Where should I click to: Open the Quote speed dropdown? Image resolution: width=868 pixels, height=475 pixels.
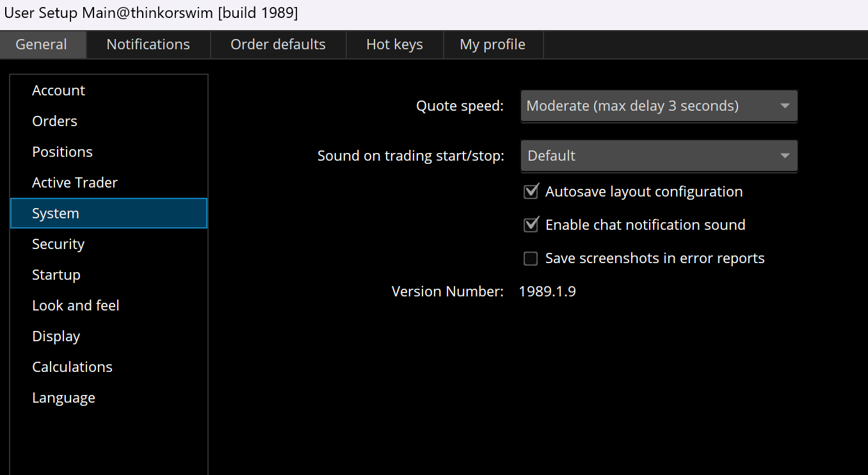coord(659,106)
